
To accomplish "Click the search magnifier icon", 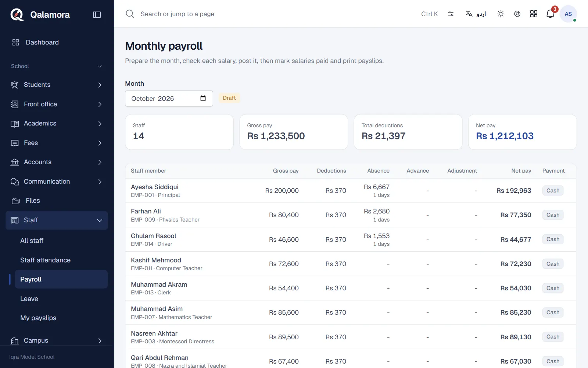I will coord(130,14).
